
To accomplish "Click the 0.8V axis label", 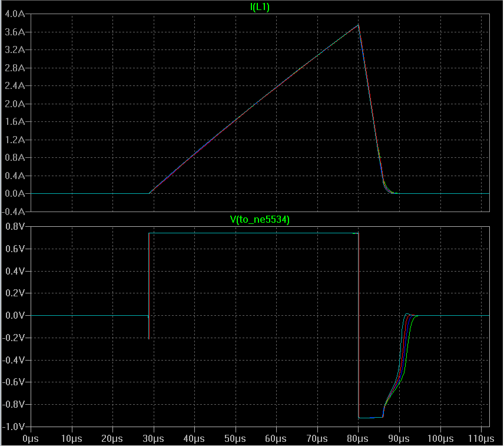I will tap(15, 227).
